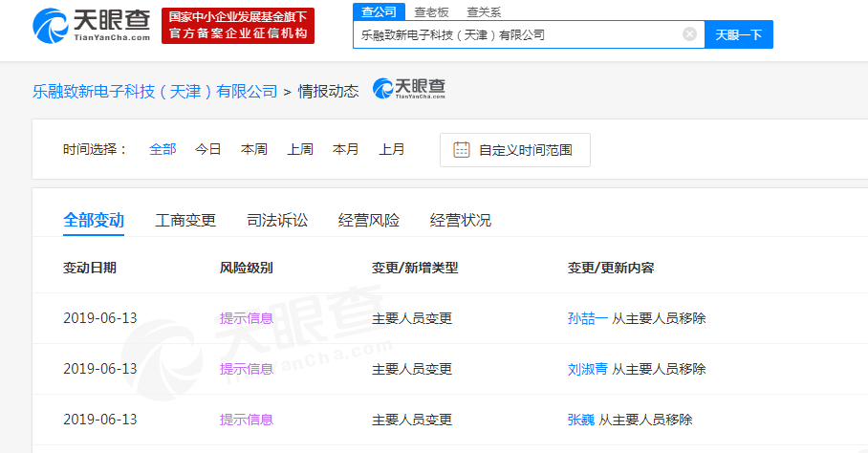Switch to the 查公司 search tab

click(380, 11)
